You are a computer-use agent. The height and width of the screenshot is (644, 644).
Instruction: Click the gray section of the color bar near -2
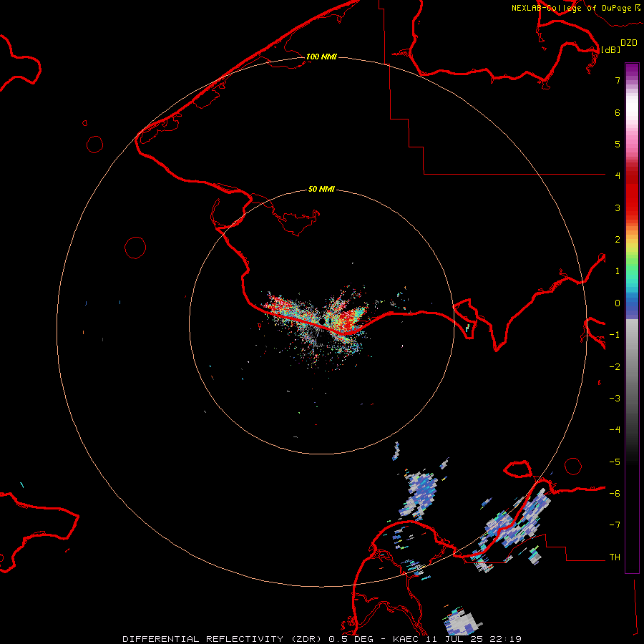click(632, 366)
